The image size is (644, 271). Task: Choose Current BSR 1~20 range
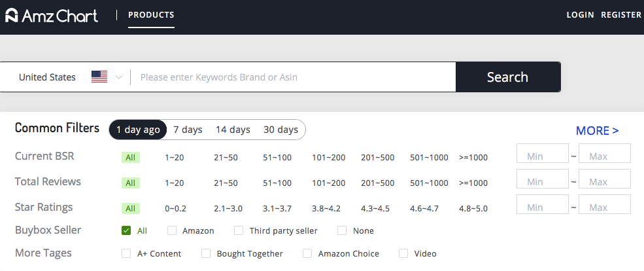(175, 157)
